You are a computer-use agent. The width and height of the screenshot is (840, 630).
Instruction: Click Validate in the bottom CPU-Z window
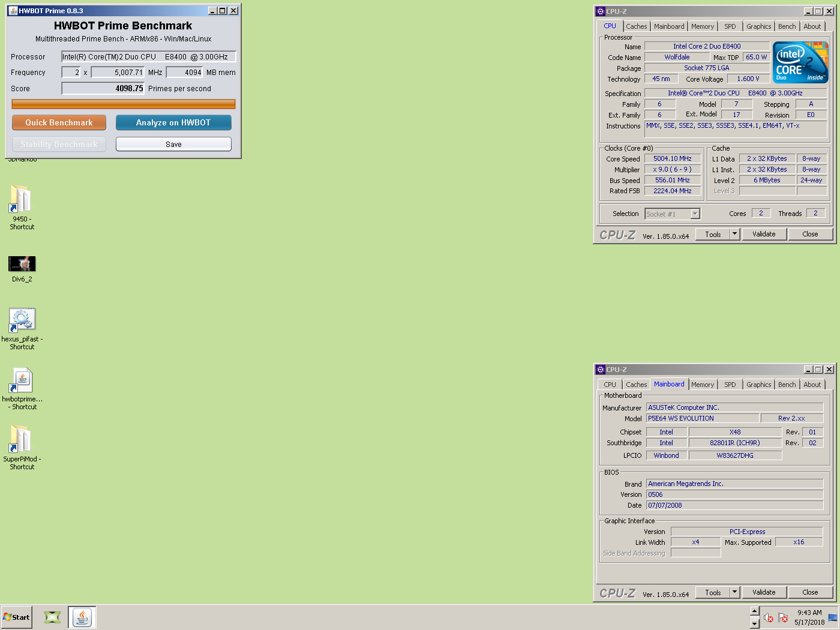[x=764, y=592]
